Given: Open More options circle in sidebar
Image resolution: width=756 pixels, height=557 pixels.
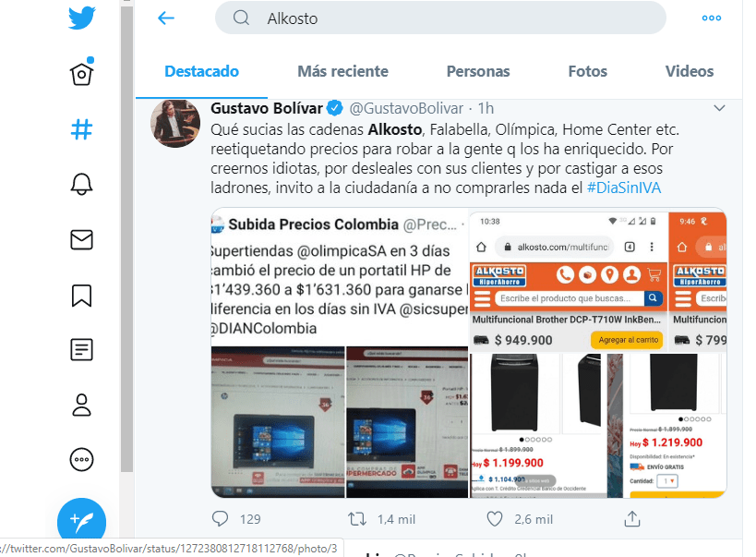Looking at the screenshot, I should 81,460.
